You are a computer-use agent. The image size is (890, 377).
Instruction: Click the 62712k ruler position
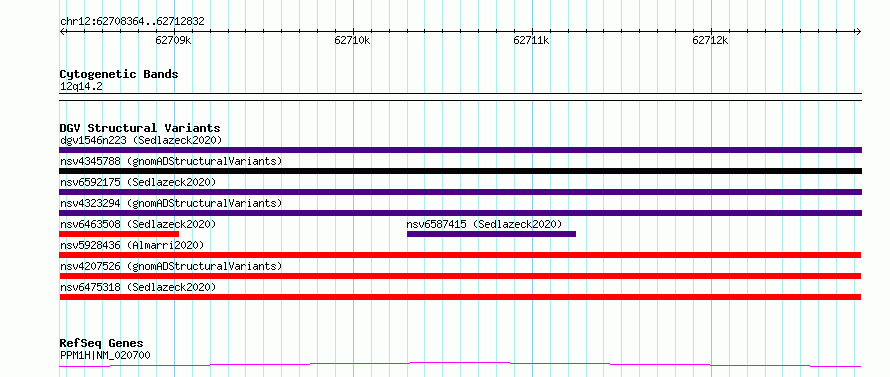click(x=711, y=41)
